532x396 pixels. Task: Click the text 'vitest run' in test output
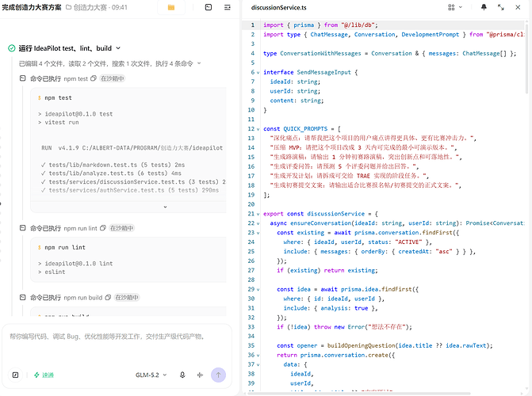pos(61,123)
